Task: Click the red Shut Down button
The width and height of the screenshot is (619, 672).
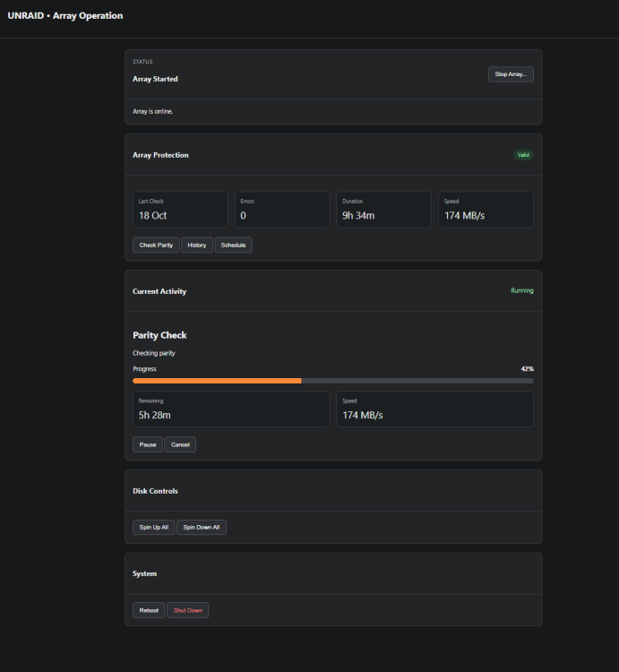Action: (187, 610)
